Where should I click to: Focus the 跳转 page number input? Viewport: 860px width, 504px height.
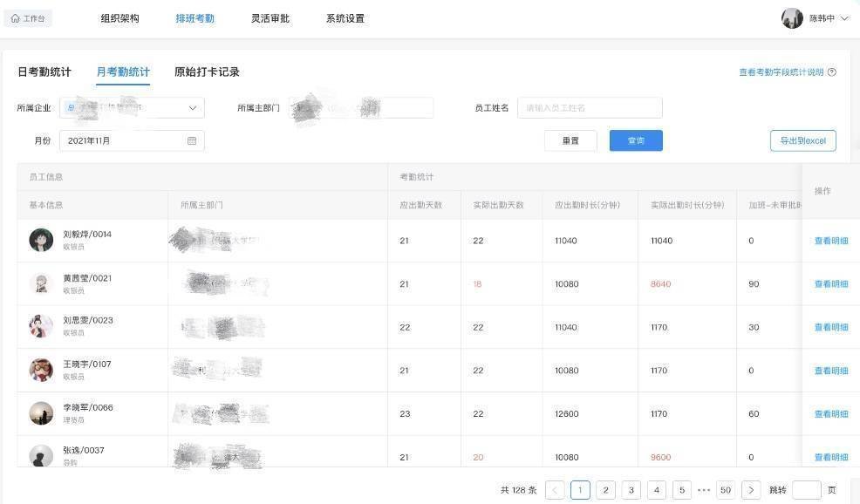coord(806,490)
